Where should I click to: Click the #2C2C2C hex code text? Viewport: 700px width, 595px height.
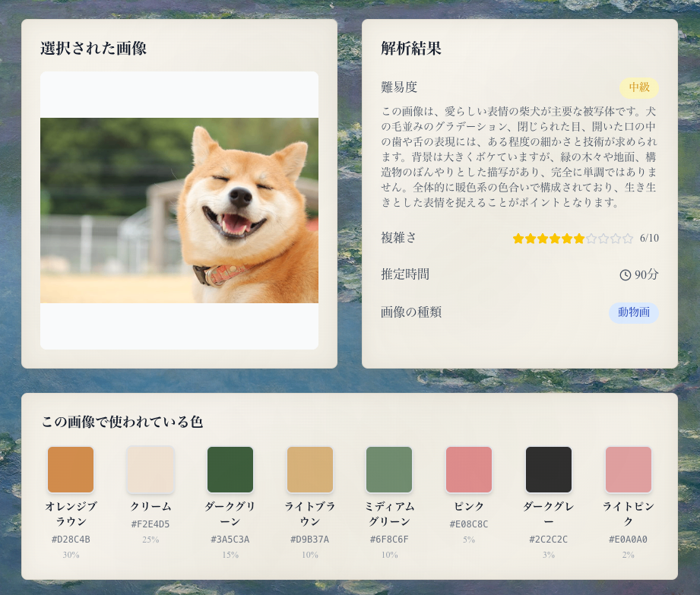point(549,540)
